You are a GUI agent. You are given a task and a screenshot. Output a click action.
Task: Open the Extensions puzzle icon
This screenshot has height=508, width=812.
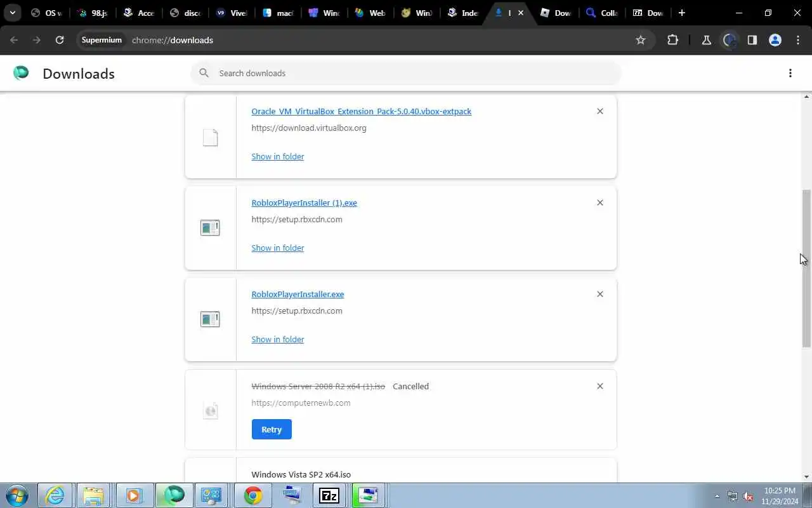(672, 40)
